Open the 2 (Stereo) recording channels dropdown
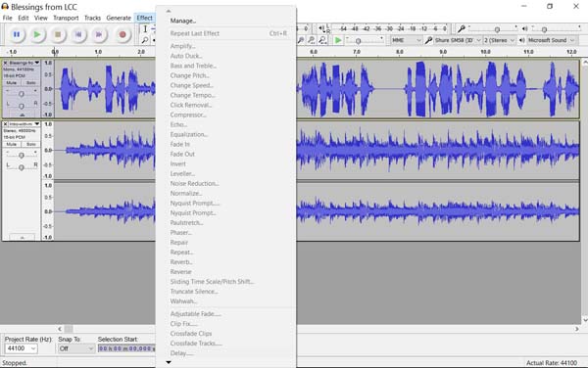The image size is (588, 368). click(x=499, y=40)
